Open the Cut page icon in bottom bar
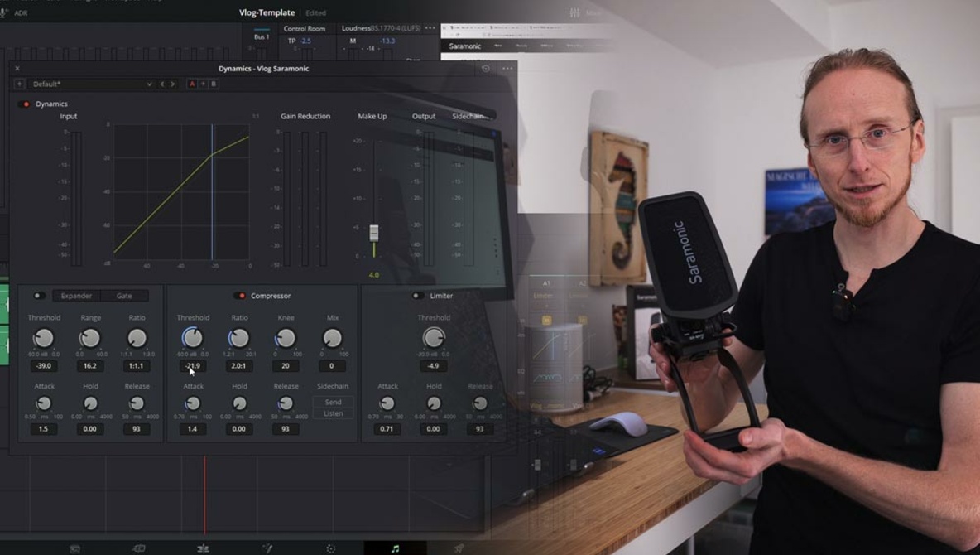The image size is (980, 555). pos(139,548)
